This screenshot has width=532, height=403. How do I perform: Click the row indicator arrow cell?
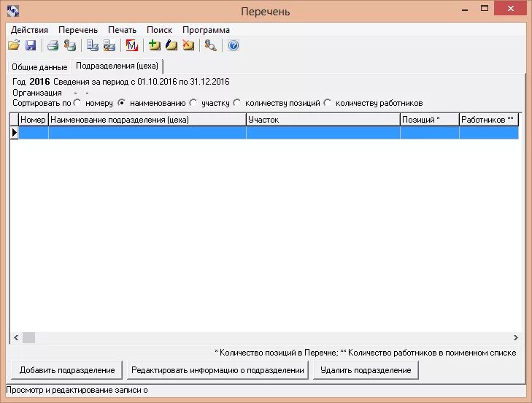tap(15, 132)
